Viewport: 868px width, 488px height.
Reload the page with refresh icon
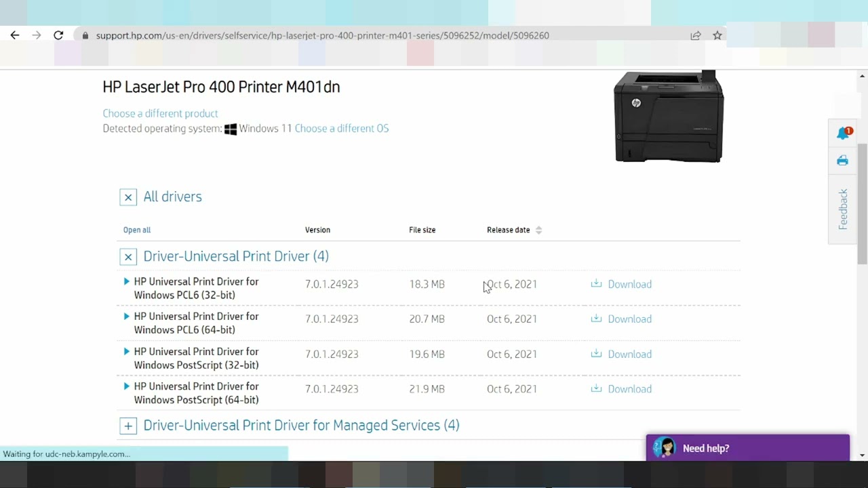58,35
